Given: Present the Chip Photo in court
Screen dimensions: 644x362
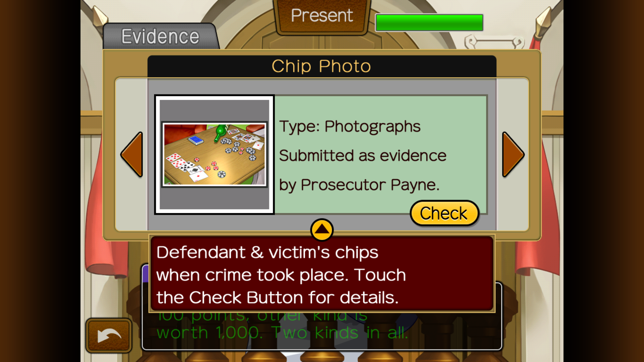Looking at the screenshot, I should pos(322,16).
